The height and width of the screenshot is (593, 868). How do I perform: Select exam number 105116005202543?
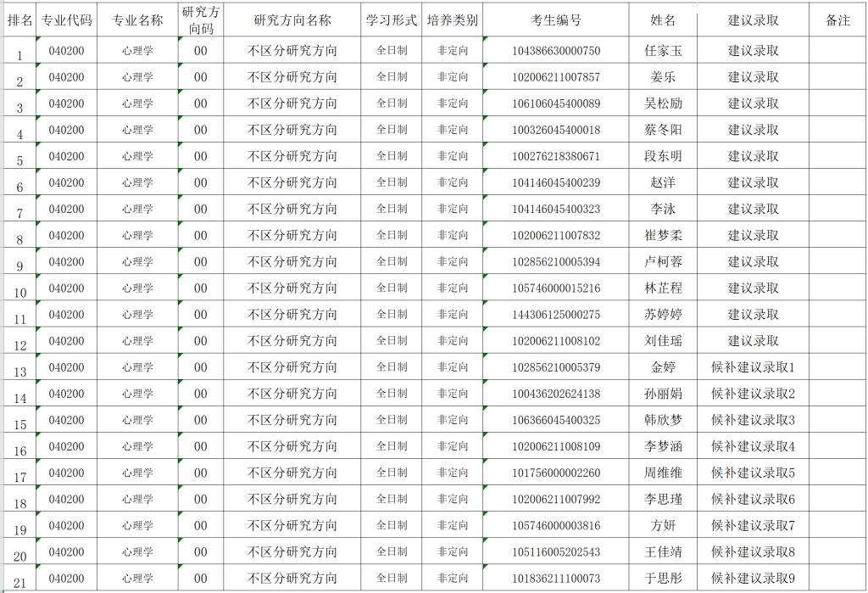click(556, 552)
